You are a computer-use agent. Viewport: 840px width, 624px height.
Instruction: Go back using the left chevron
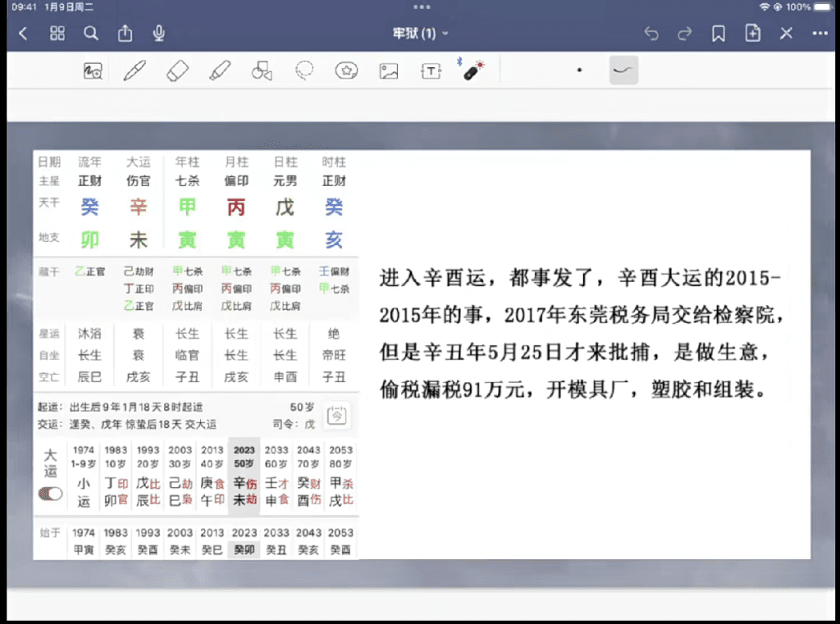tap(23, 34)
